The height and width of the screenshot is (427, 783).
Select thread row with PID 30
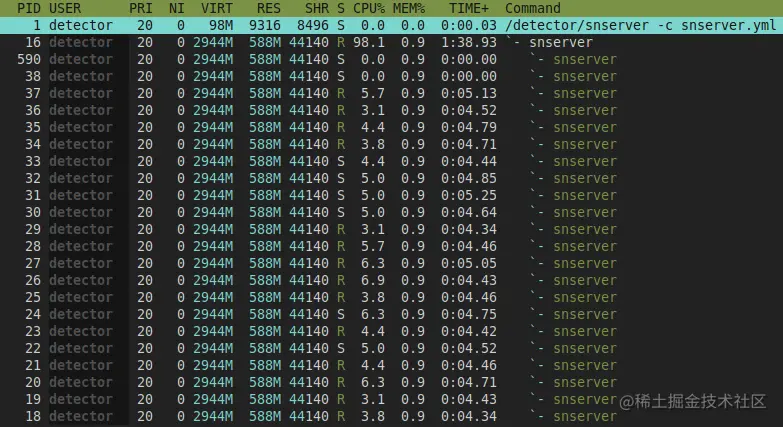392,212
